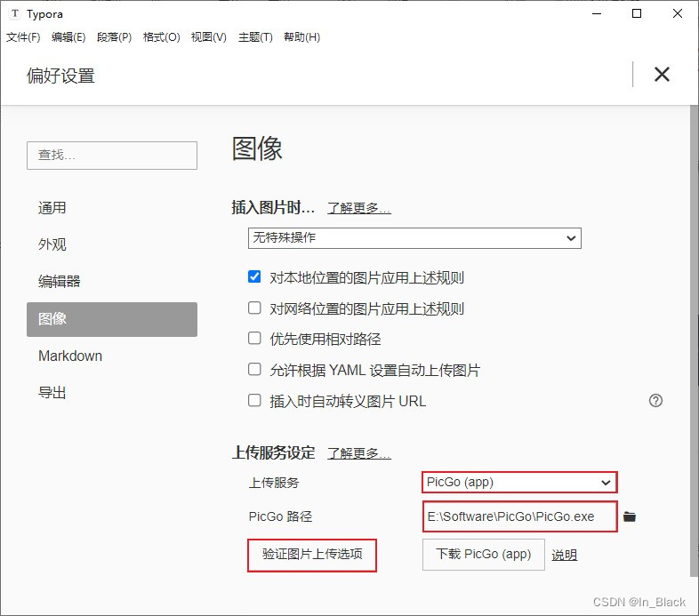
Task: Open the 编辑(E) menu
Action: 68,37
